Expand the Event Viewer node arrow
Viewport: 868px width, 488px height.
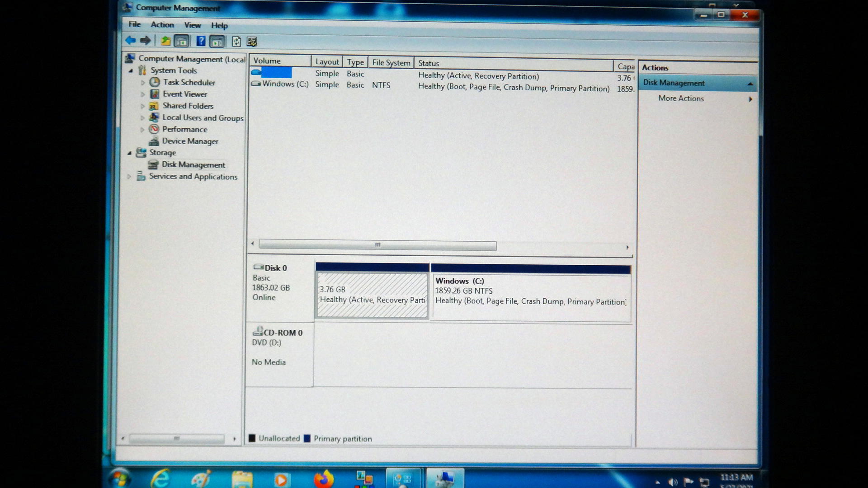pyautogui.click(x=143, y=94)
